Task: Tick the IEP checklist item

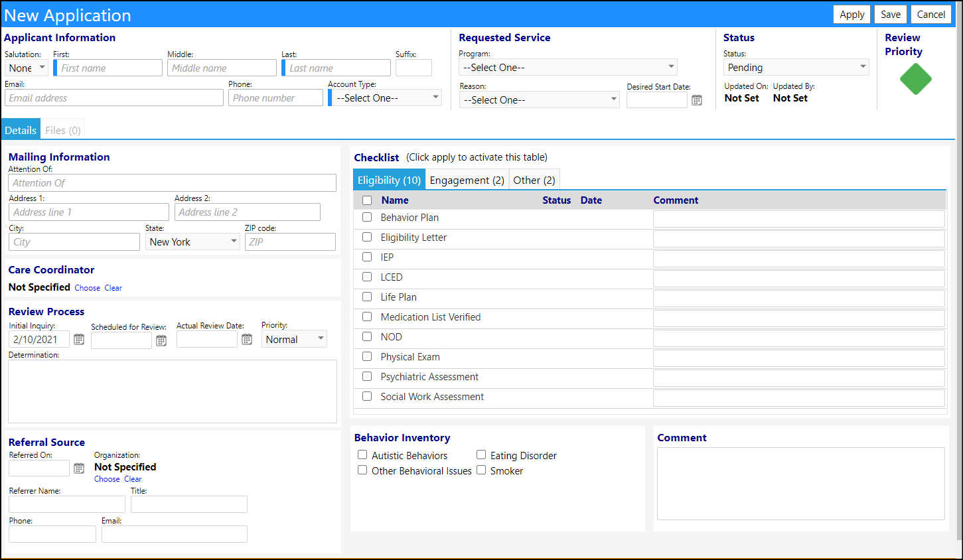Action: point(367,257)
